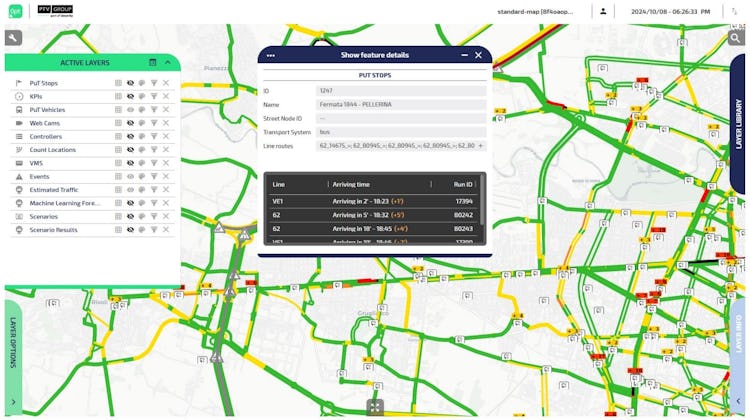
Task: Filter the KPIs layer
Action: coord(154,96)
